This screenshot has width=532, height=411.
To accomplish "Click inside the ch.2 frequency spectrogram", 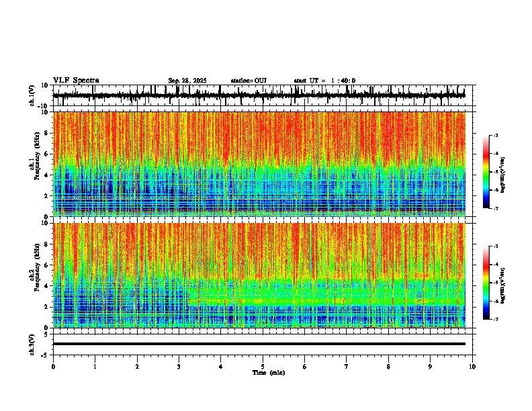I will 259,275.
